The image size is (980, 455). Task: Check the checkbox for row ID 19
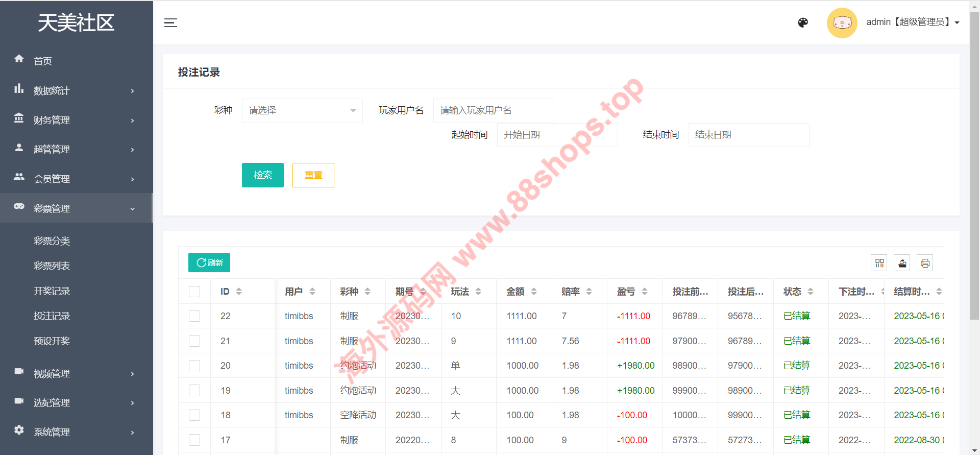[194, 391]
